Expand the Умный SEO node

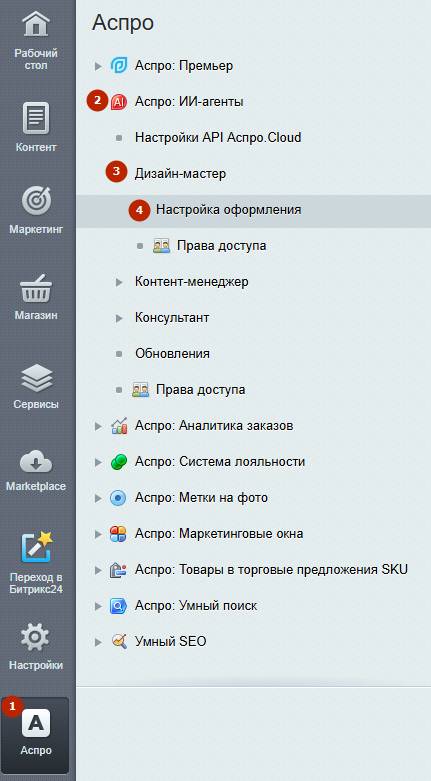point(98,642)
